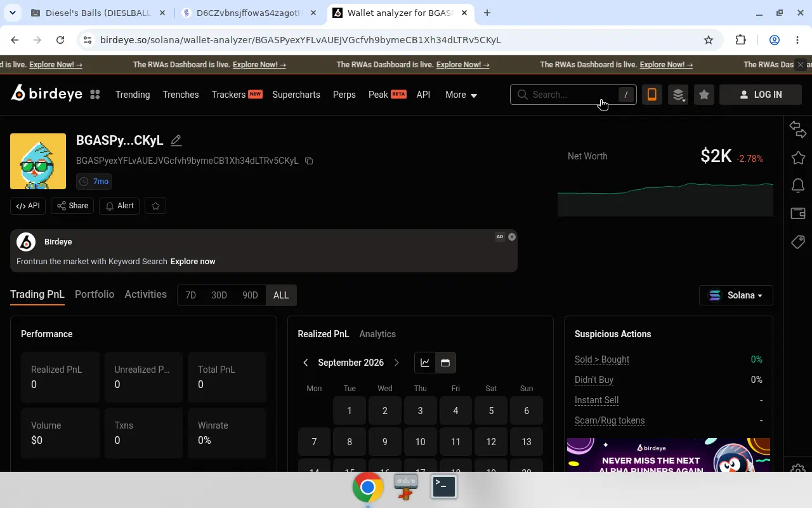Click the Instant Sell link
Image resolution: width=812 pixels, height=508 pixels.
596,400
